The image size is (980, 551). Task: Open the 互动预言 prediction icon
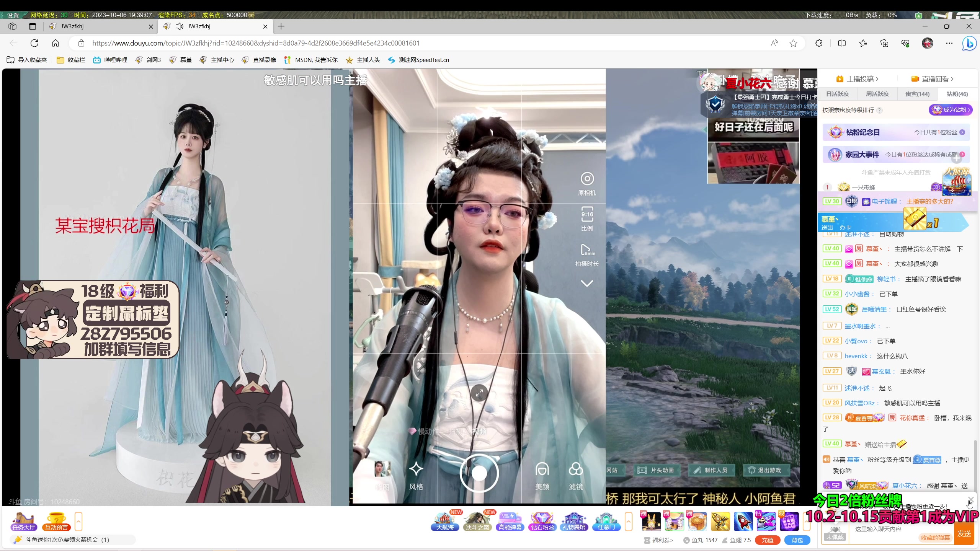tap(56, 521)
